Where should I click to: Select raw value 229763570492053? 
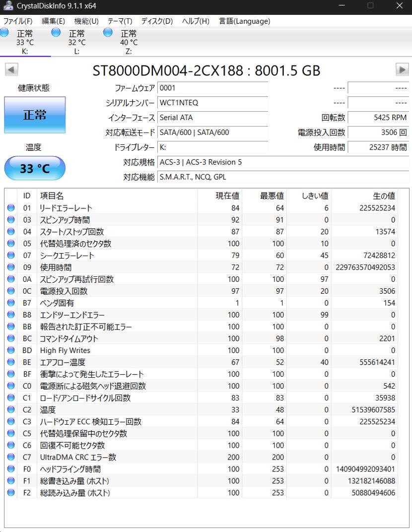pos(365,267)
